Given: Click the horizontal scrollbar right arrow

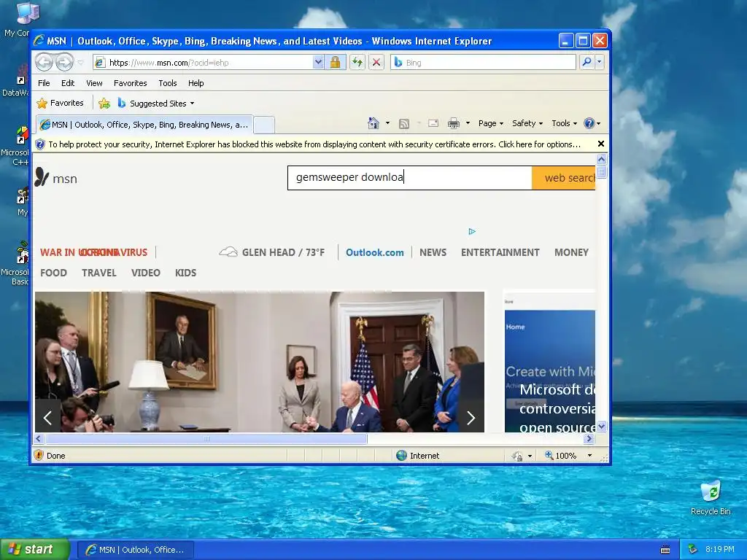Looking at the screenshot, I should 589,438.
